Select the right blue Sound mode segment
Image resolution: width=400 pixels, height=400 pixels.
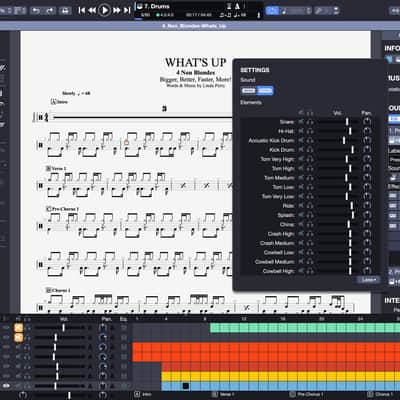[x=265, y=91]
